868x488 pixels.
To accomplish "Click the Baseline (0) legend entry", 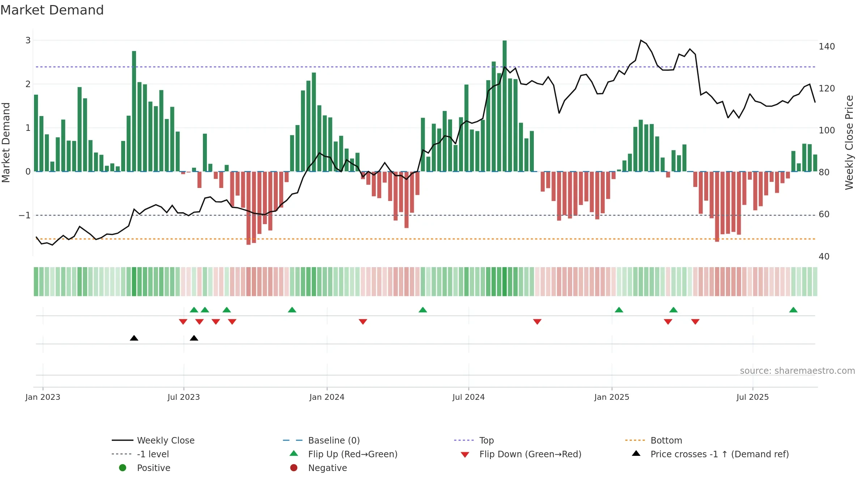I will pos(321,440).
